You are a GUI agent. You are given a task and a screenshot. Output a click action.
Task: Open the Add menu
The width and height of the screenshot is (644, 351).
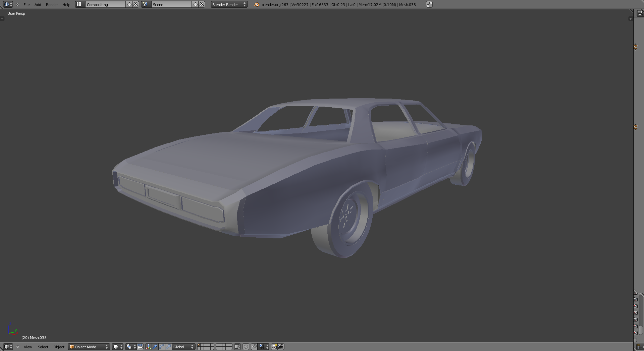[38, 4]
